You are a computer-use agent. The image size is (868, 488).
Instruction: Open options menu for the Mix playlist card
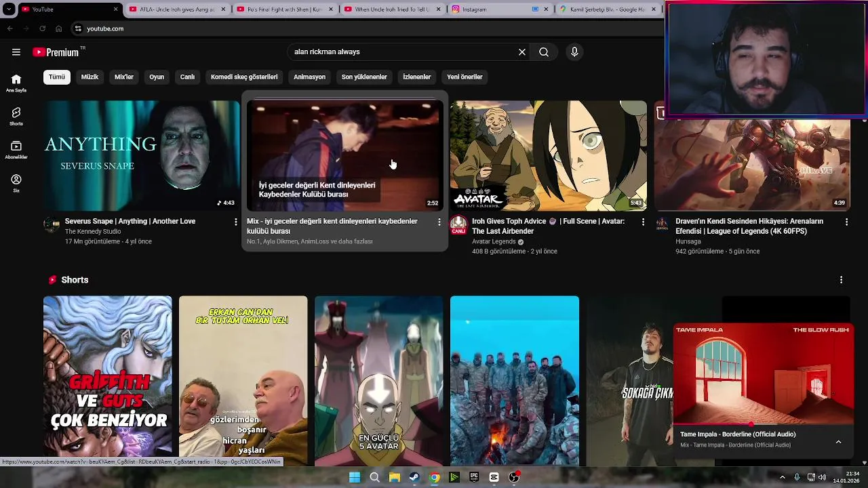[x=439, y=222]
